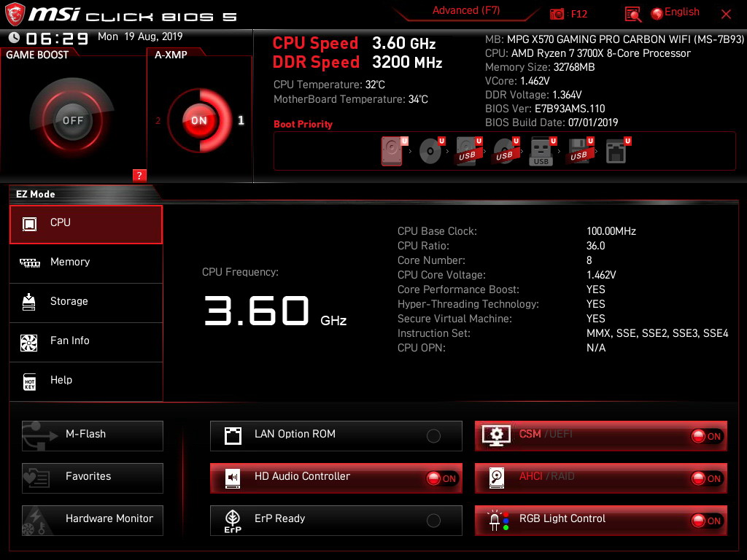Enable ErP Ready option

click(336, 521)
